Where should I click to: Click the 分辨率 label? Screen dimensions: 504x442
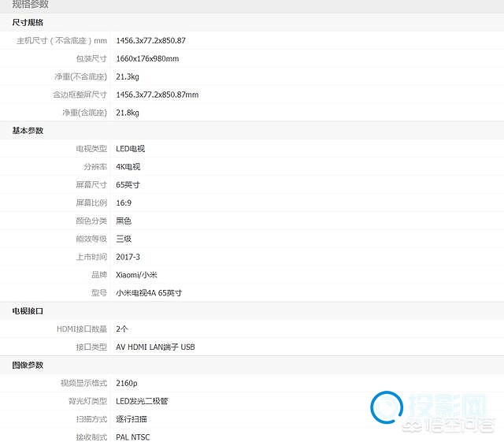[95, 166]
